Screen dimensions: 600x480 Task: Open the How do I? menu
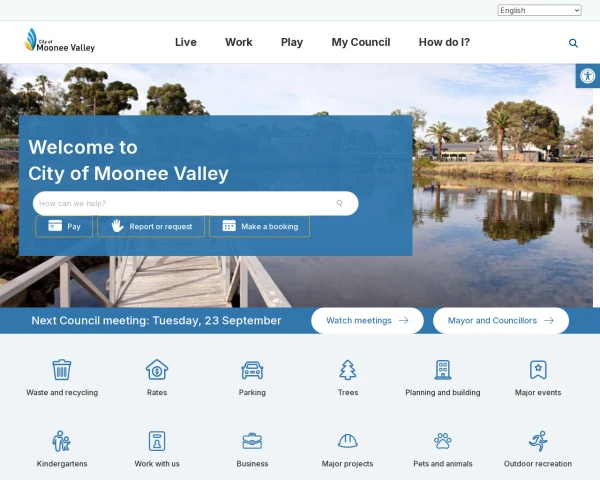click(x=444, y=42)
